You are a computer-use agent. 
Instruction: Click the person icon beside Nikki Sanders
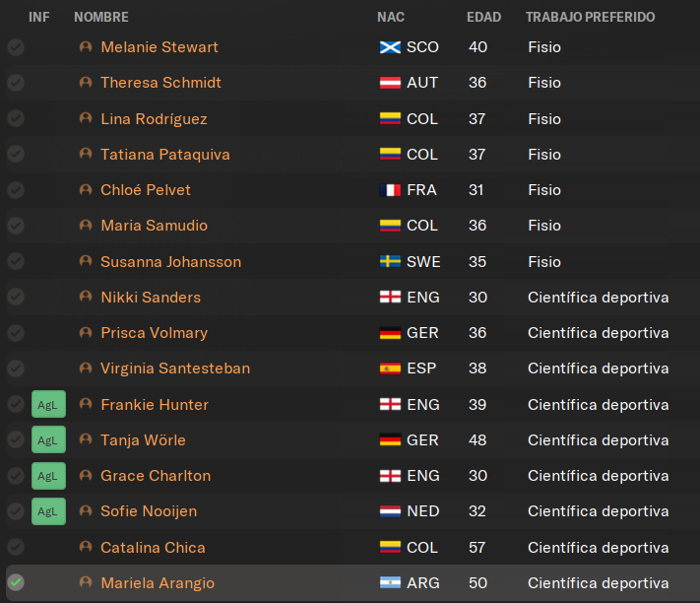click(86, 298)
